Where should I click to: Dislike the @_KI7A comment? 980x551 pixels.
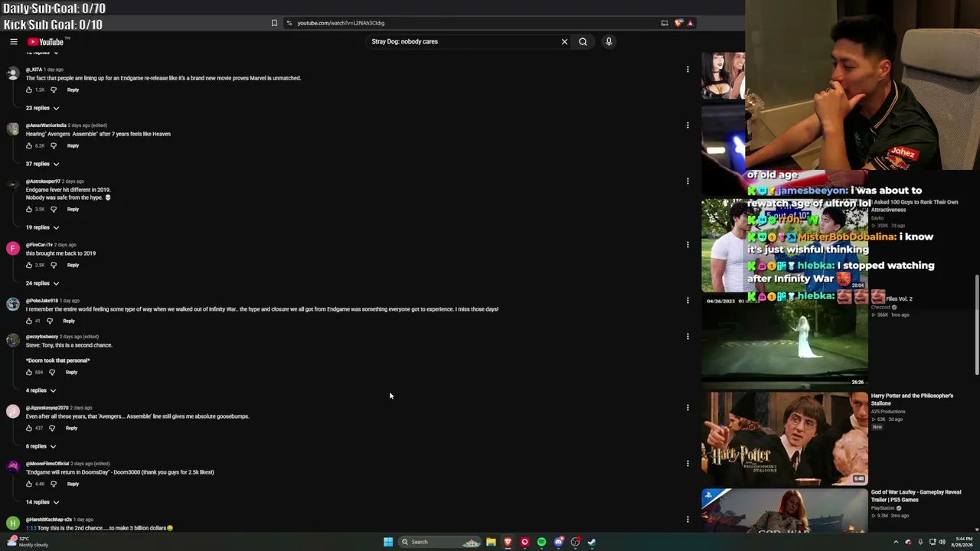(x=54, y=90)
